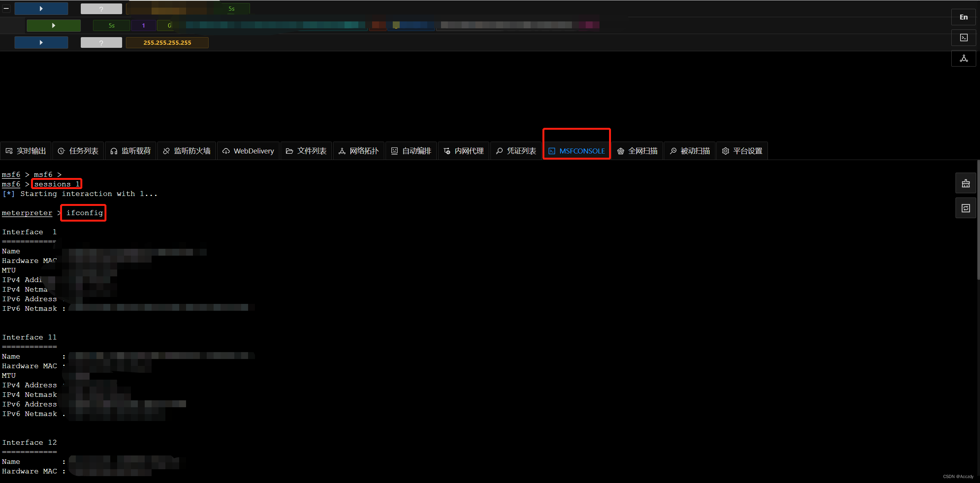The image size is (980, 483).
Task: Click the 'Interface 11' heading
Action: point(29,337)
